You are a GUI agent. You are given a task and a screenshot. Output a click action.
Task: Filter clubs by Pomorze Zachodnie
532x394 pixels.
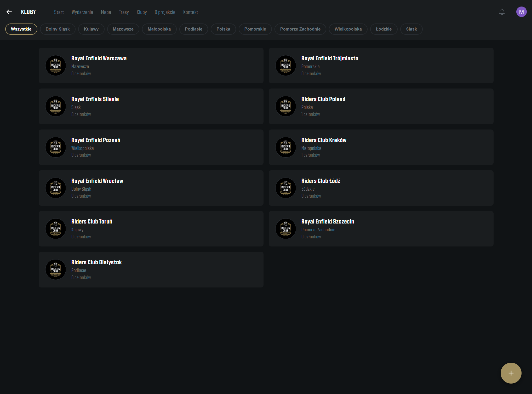pyautogui.click(x=300, y=29)
